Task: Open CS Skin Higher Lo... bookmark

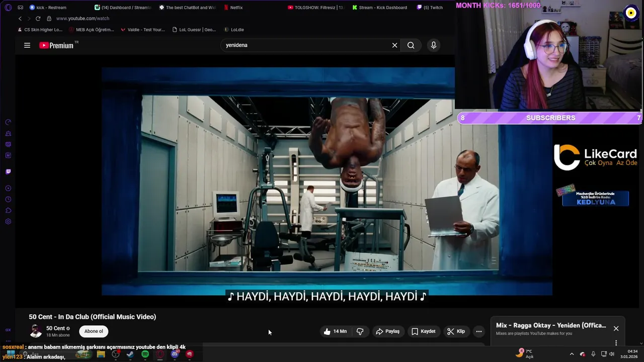Action: [x=40, y=30]
